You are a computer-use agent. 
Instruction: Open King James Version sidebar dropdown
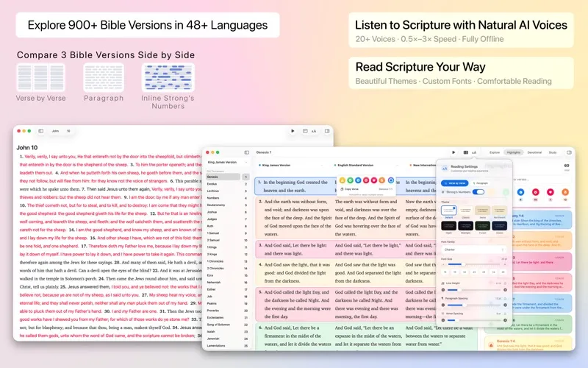point(227,162)
